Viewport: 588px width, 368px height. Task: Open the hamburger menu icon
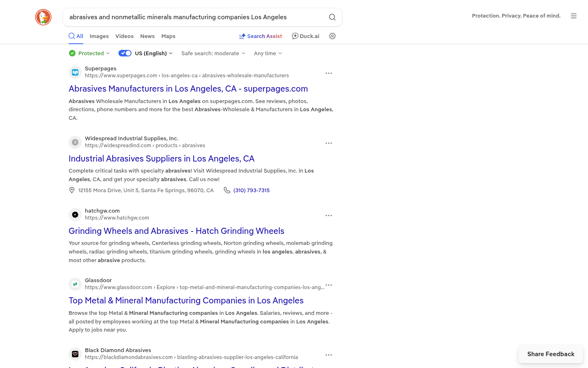click(x=574, y=16)
